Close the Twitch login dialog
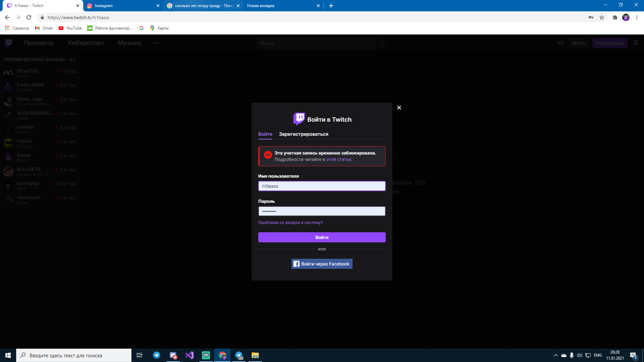 [399, 108]
